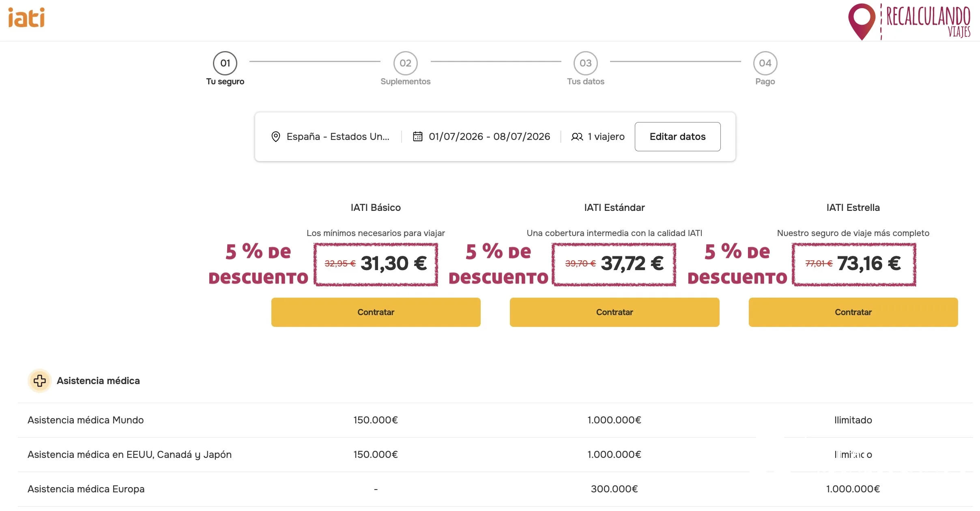Contratar the IATI Estrella plan
980x511 pixels.
[853, 312]
